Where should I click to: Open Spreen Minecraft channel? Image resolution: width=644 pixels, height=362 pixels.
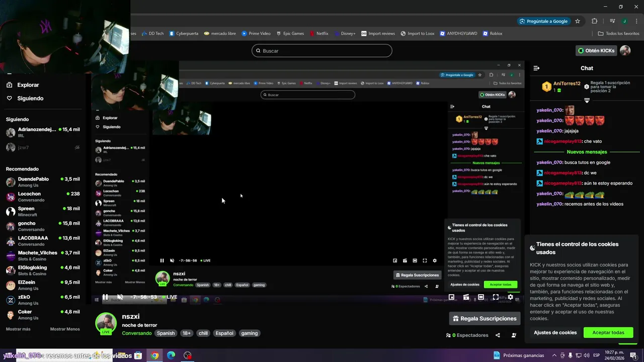click(43, 211)
